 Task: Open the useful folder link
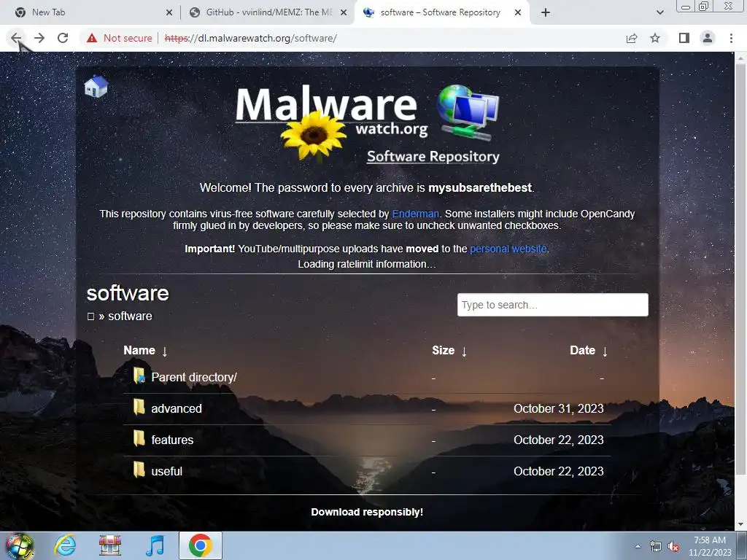[167, 472]
